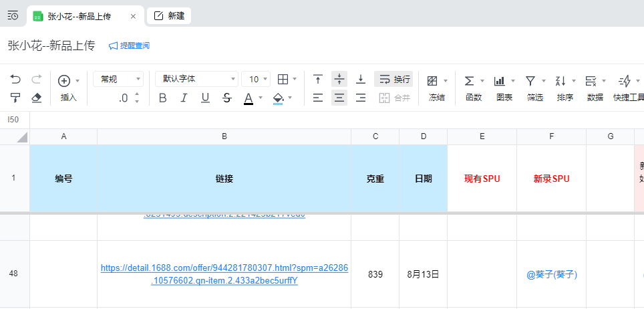Expand the font size 10 dropdown
The height and width of the screenshot is (309, 644).
[256, 79]
